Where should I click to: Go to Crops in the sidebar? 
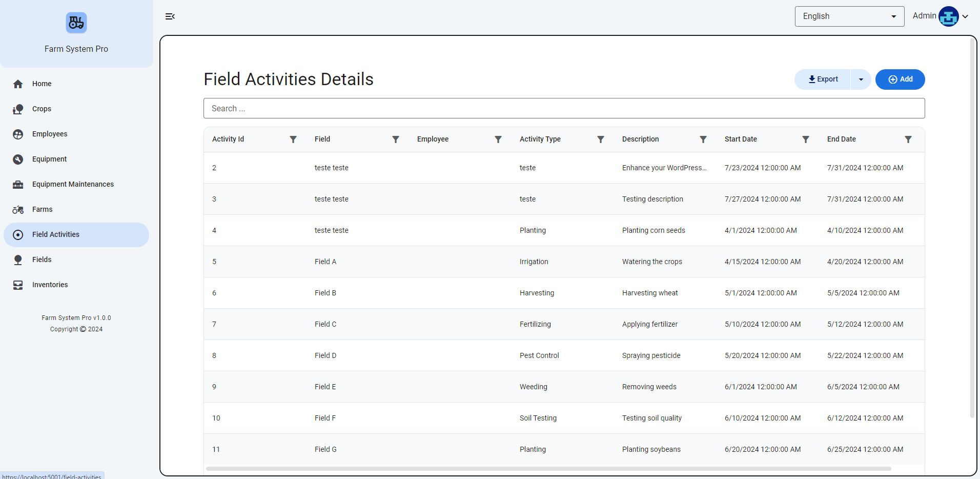42,109
